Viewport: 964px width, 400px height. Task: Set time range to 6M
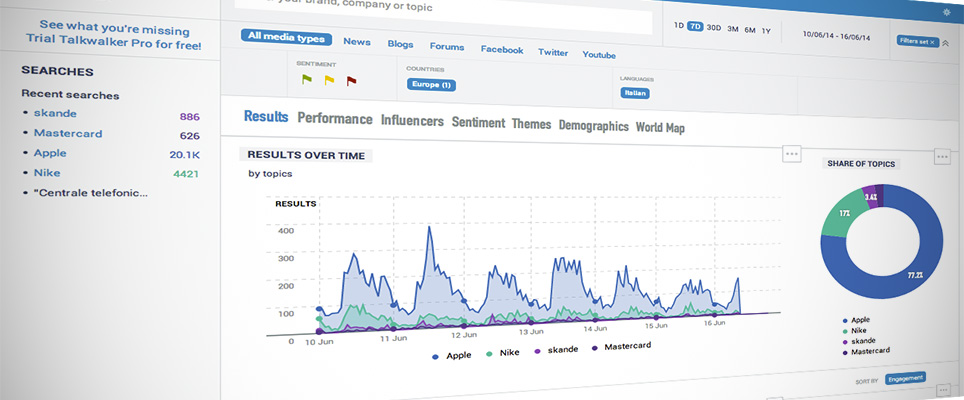click(x=749, y=29)
